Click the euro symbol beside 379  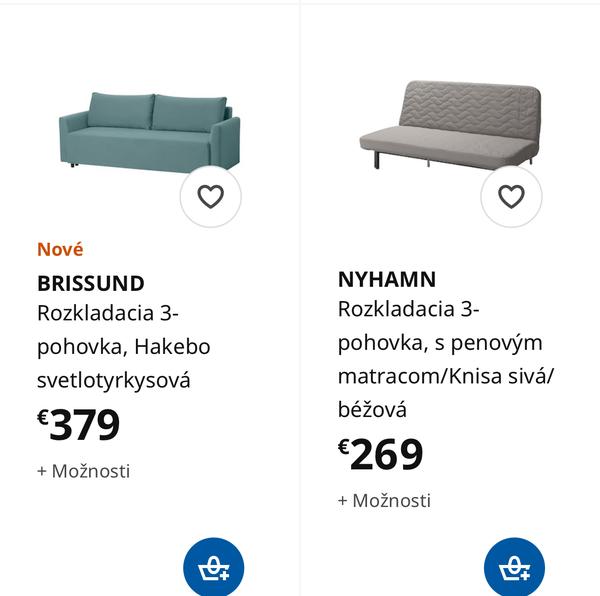[x=43, y=417]
